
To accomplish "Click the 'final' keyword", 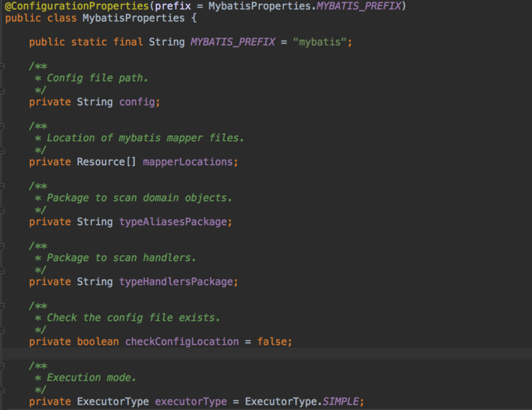I will [x=128, y=42].
